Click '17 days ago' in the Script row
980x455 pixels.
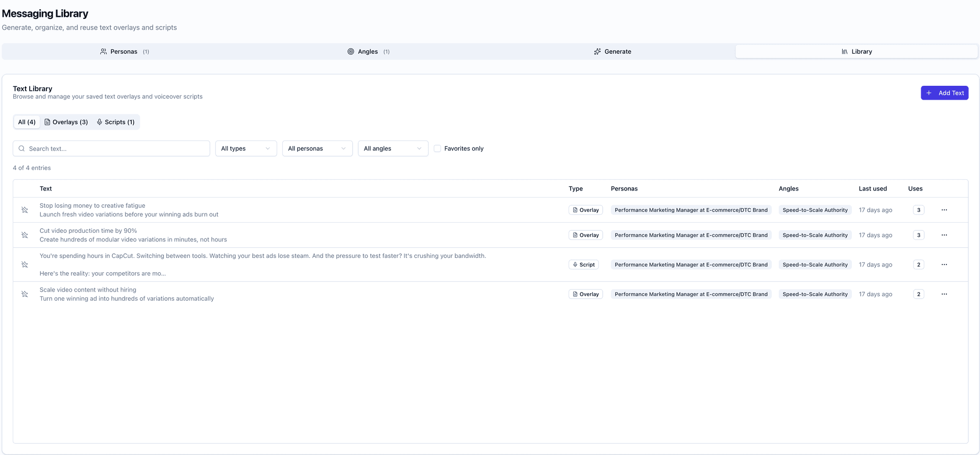tap(875, 265)
